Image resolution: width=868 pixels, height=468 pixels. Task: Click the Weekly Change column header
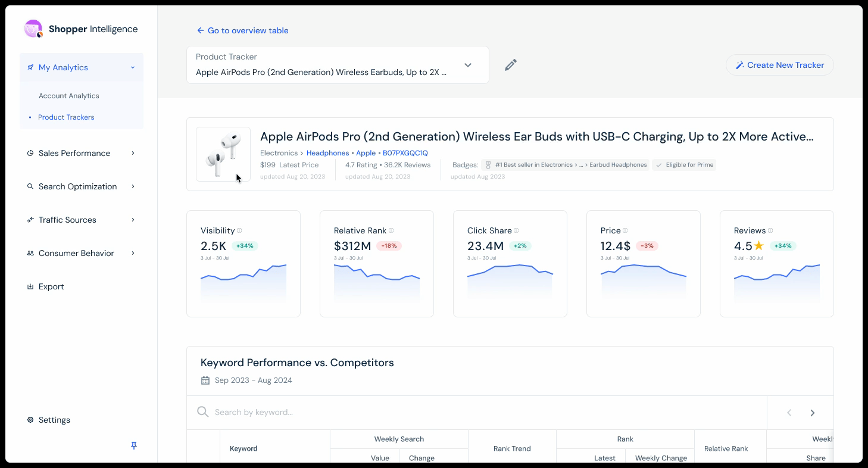coord(661,458)
